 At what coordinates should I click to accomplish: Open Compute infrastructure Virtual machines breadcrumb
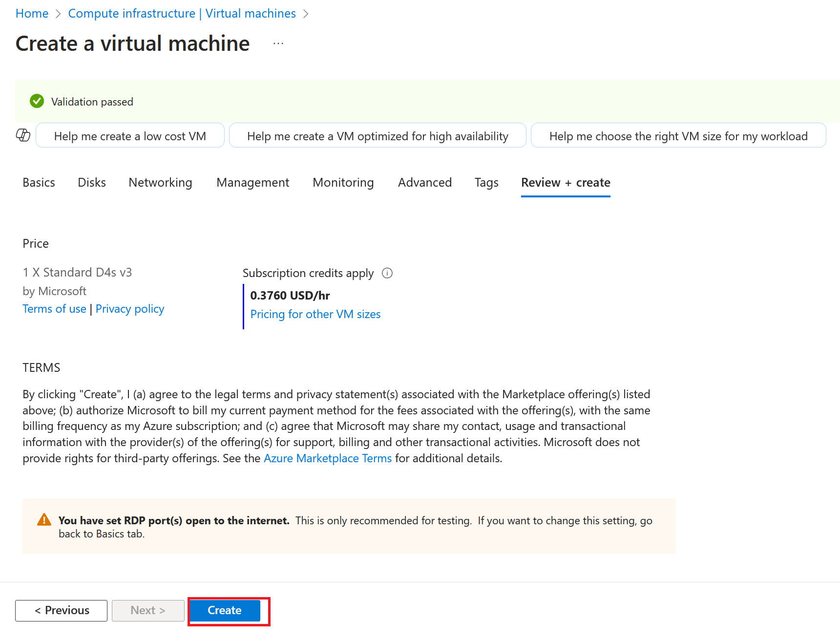pos(182,13)
